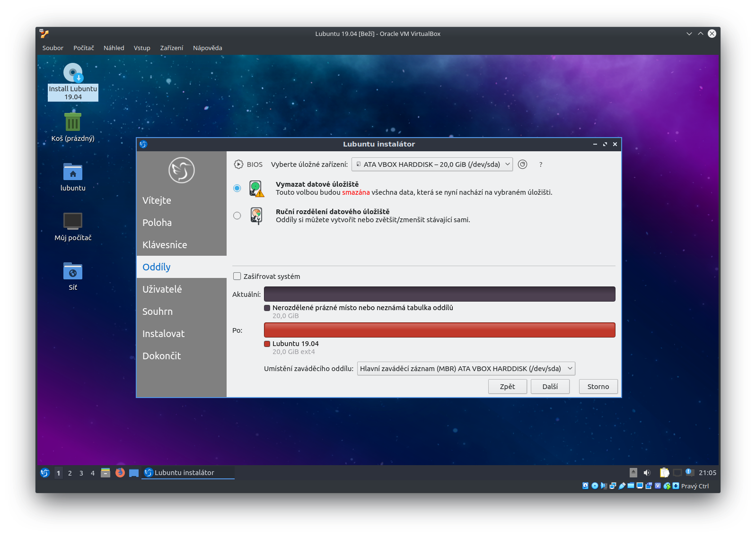Select Ruční rozdělení datového úložiště radio

click(237, 216)
